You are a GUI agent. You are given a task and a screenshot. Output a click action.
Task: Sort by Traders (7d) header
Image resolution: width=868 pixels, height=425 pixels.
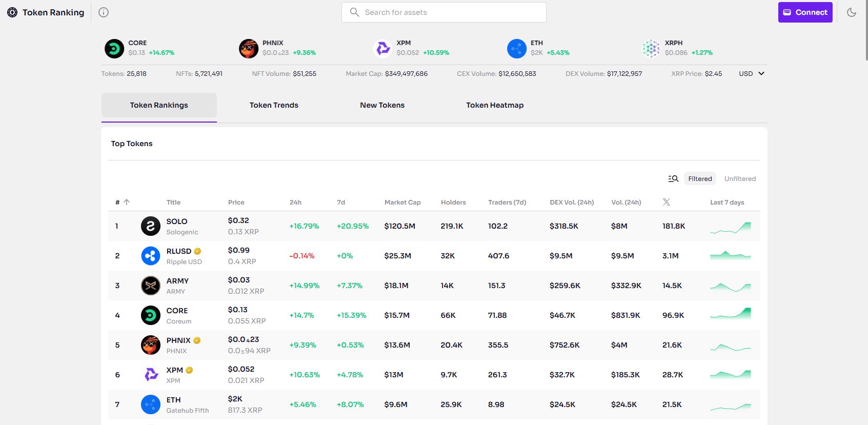coord(507,202)
